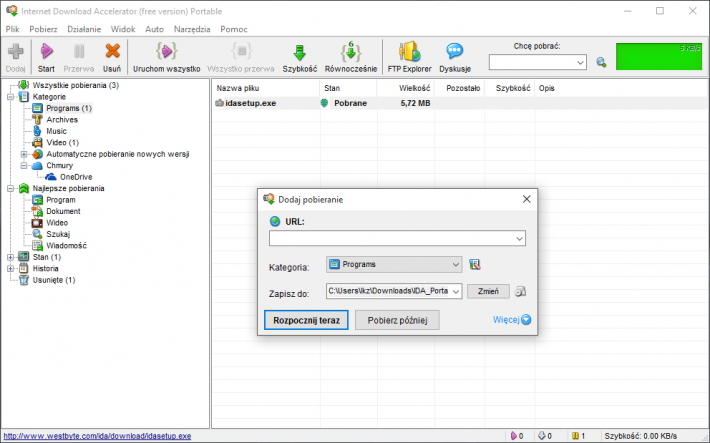Select the idasetup.exe download row
710x443 pixels.
[460, 103]
